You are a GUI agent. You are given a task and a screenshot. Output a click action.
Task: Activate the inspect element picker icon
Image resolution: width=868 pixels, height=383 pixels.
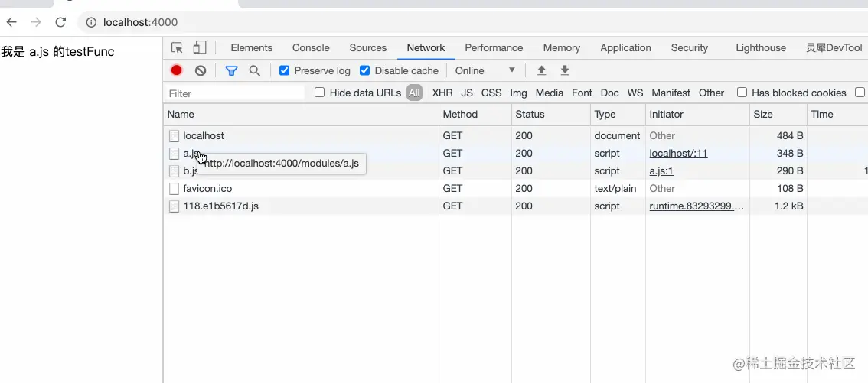(177, 48)
